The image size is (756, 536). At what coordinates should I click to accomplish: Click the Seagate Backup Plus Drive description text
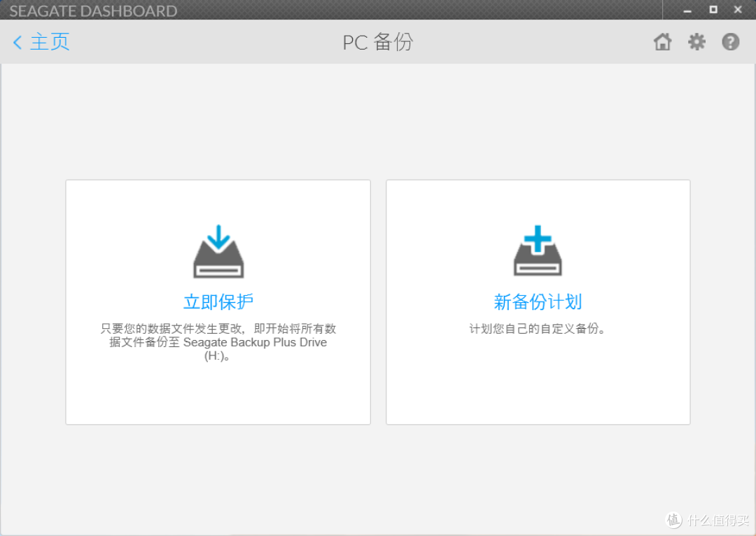pos(218,342)
